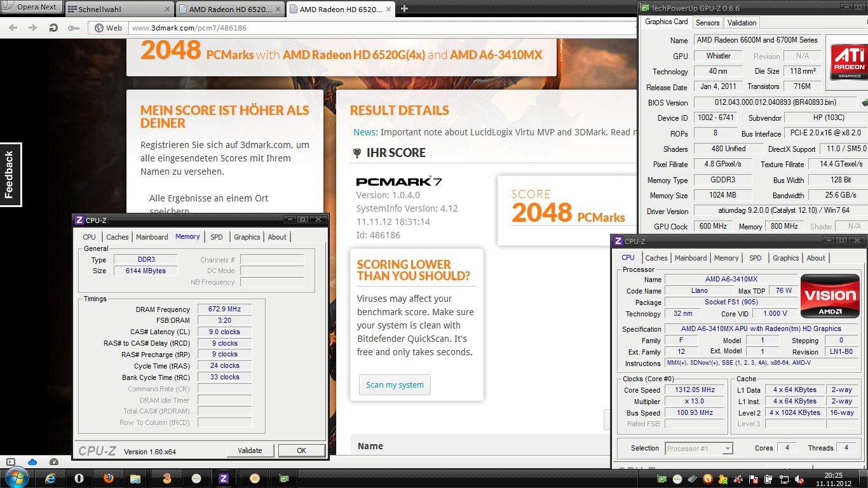Close the Schnellwahl tab with its X
This screenshot has height=488, width=868.
point(168,10)
